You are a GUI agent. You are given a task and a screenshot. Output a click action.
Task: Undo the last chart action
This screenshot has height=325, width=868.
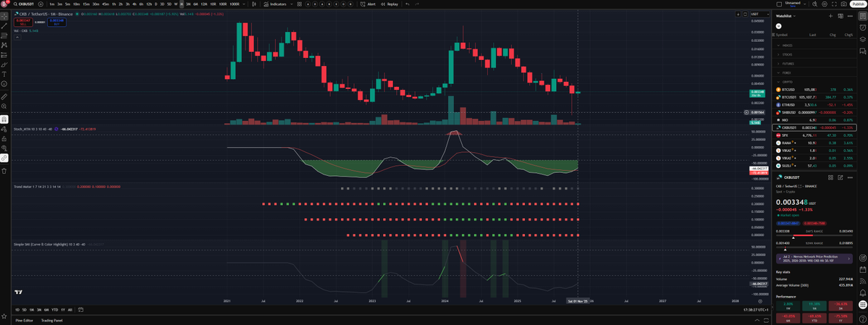click(x=407, y=4)
